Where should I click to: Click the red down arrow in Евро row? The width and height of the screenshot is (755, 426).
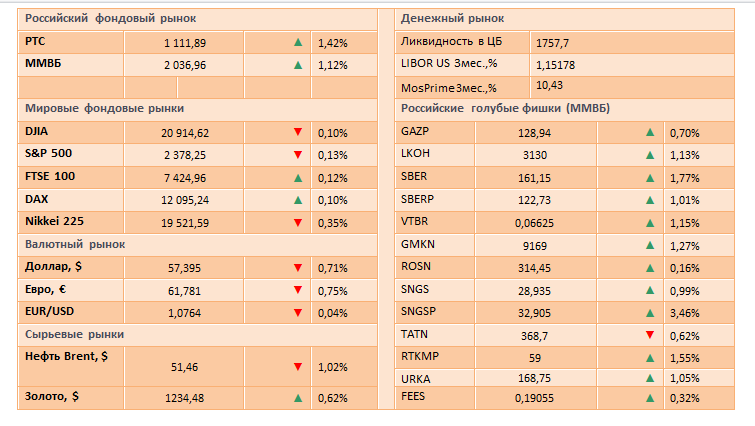click(297, 290)
